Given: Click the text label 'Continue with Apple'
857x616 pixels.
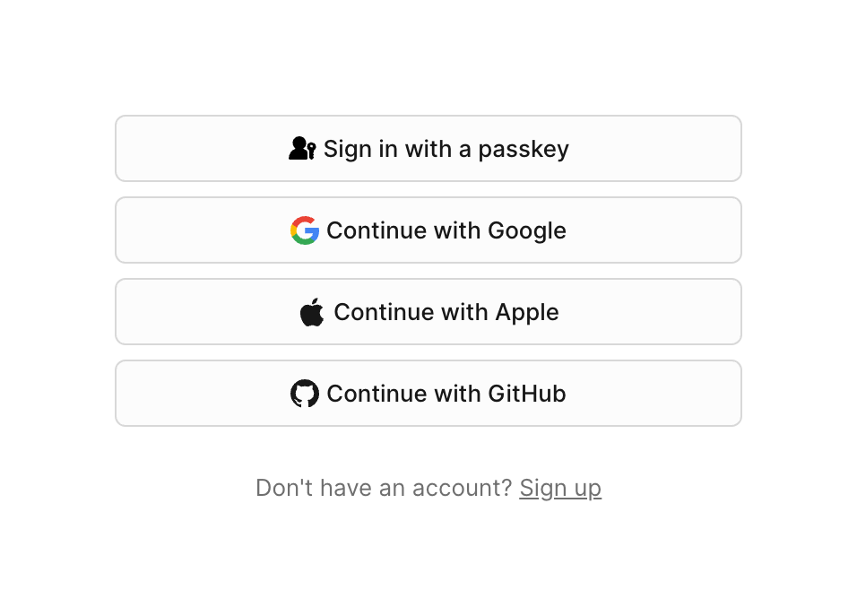Looking at the screenshot, I should click(446, 312).
